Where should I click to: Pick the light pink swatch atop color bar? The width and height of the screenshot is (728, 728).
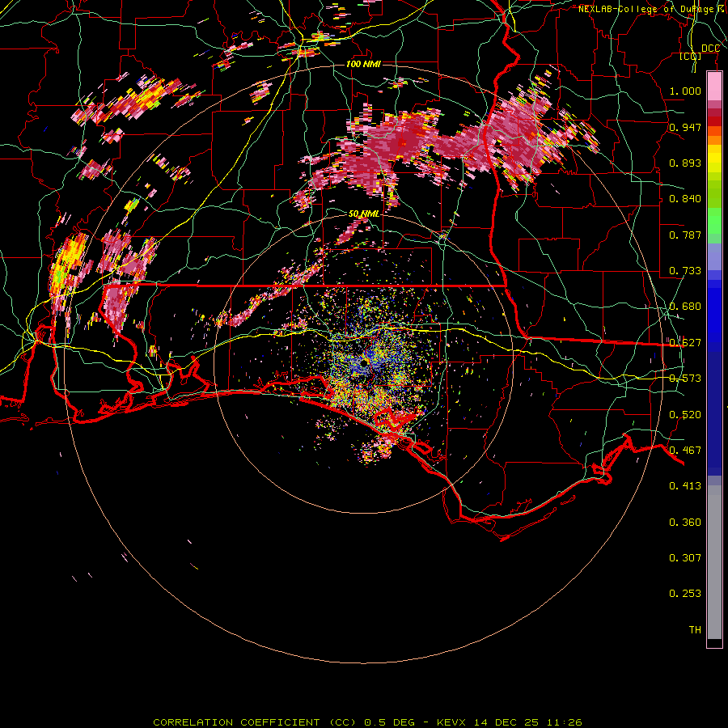714,87
